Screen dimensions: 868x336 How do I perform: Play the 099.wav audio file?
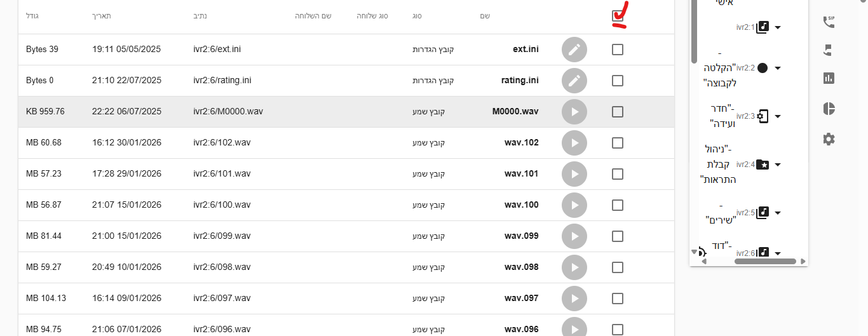(x=574, y=236)
